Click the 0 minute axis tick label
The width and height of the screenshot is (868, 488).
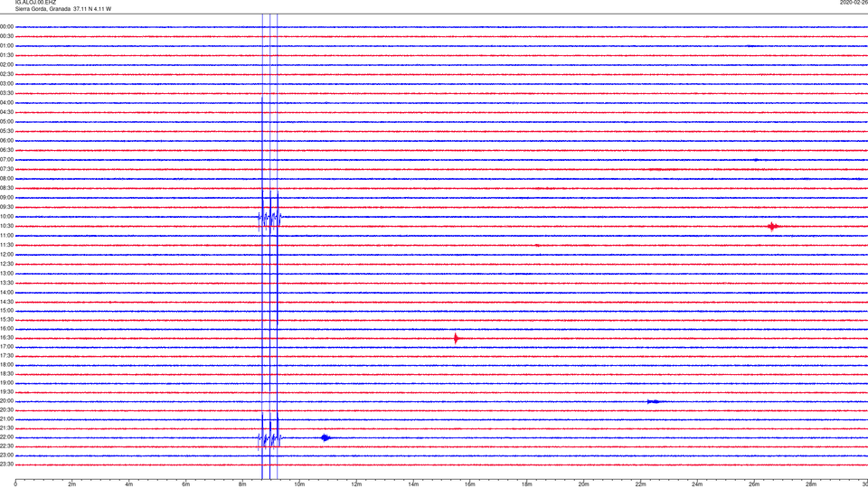[x=15, y=484]
